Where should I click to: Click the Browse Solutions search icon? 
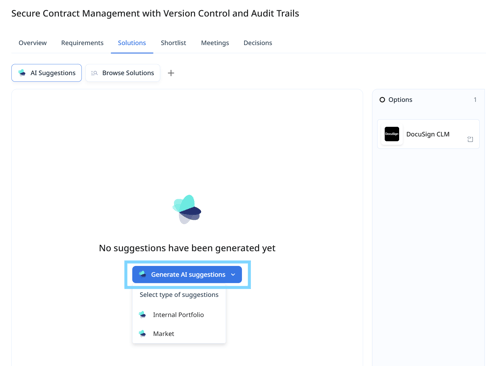click(94, 73)
